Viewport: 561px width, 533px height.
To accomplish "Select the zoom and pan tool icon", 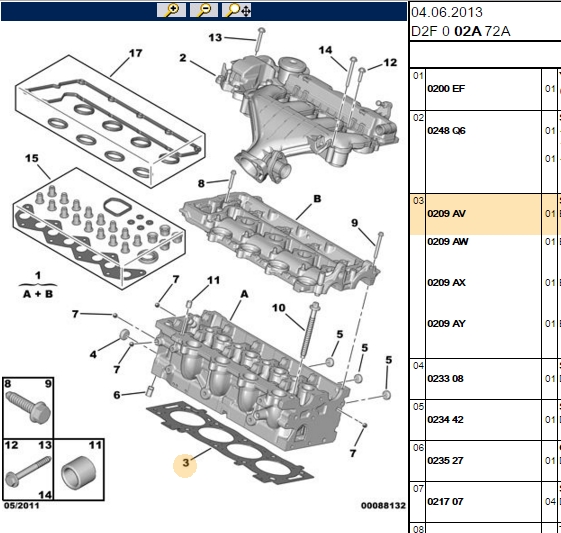I will coord(236,10).
